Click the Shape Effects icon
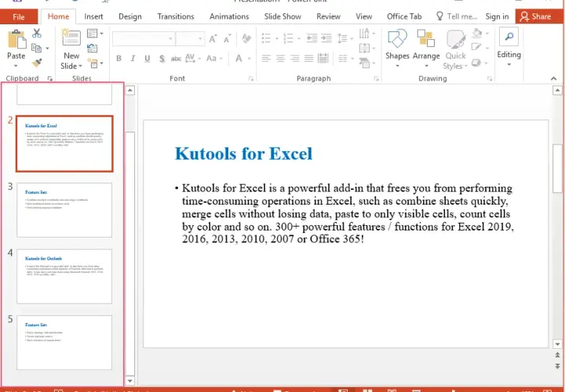The height and width of the screenshot is (392, 565). tap(476, 63)
